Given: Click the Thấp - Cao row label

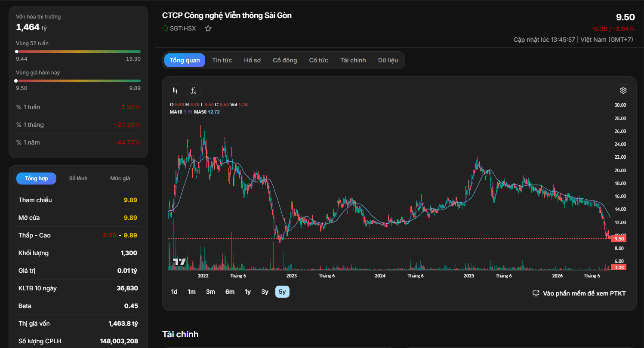Looking at the screenshot, I should pos(34,235).
